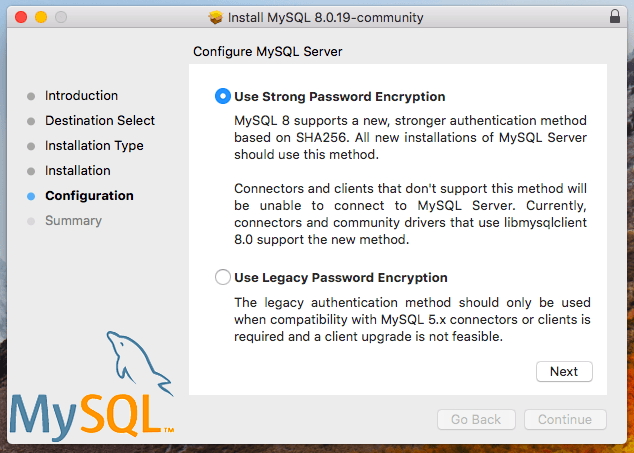Click the Continue button
The height and width of the screenshot is (453, 634).
tap(565, 420)
